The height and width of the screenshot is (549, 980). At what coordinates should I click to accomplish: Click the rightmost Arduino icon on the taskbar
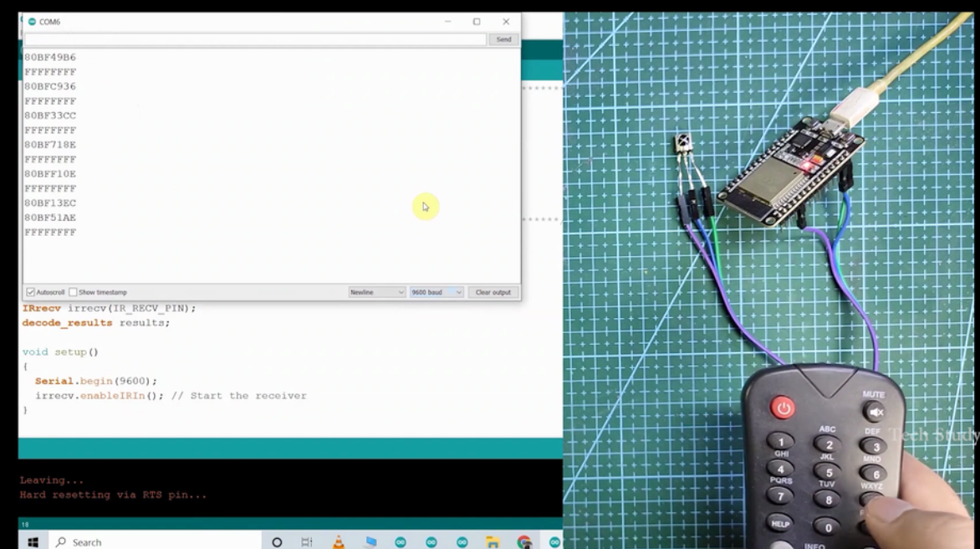pos(554,541)
